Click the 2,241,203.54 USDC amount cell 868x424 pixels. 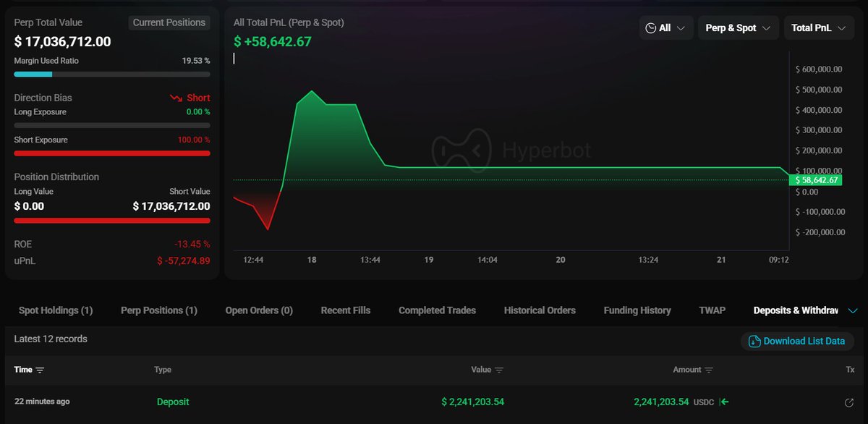(676, 402)
